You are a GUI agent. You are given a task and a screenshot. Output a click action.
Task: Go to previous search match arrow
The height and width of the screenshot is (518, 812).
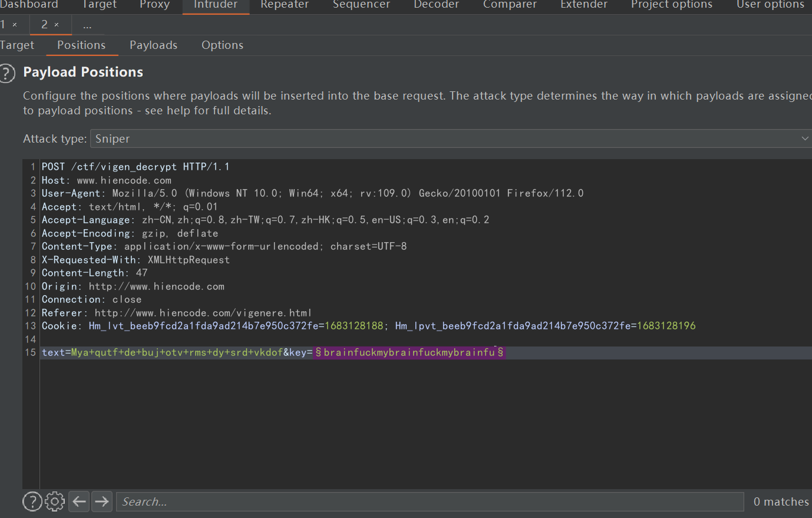click(x=79, y=501)
